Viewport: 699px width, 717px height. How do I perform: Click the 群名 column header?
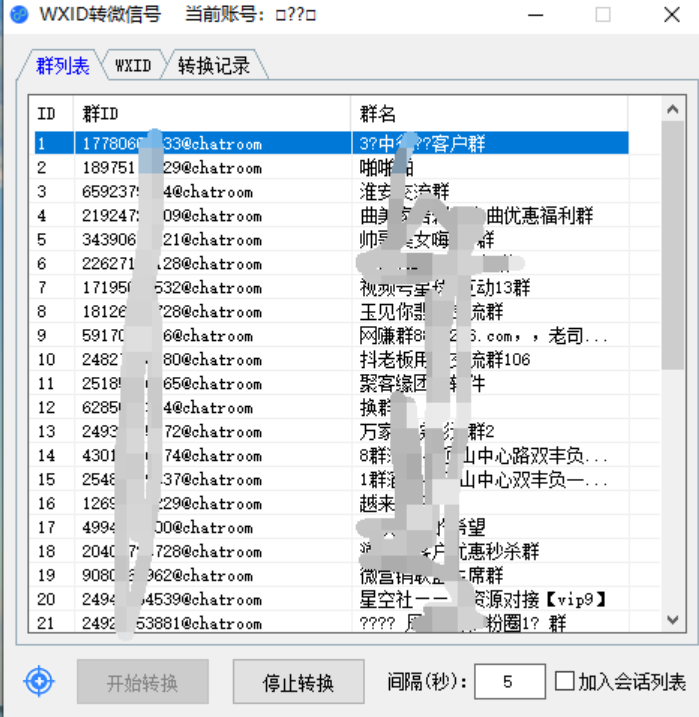[490, 113]
